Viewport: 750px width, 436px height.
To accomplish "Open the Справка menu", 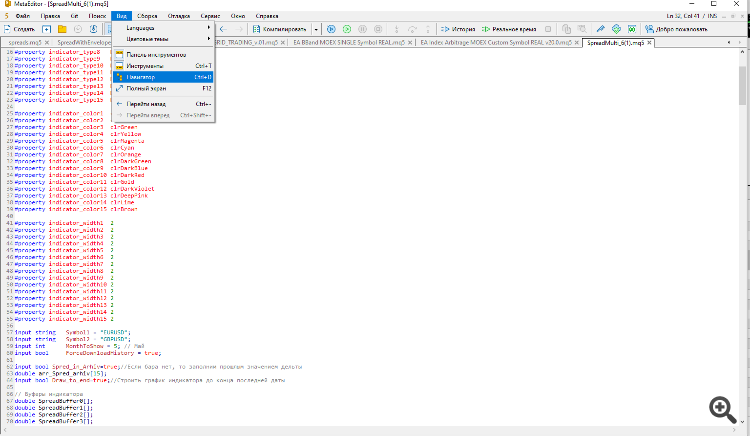I will click(x=267, y=16).
